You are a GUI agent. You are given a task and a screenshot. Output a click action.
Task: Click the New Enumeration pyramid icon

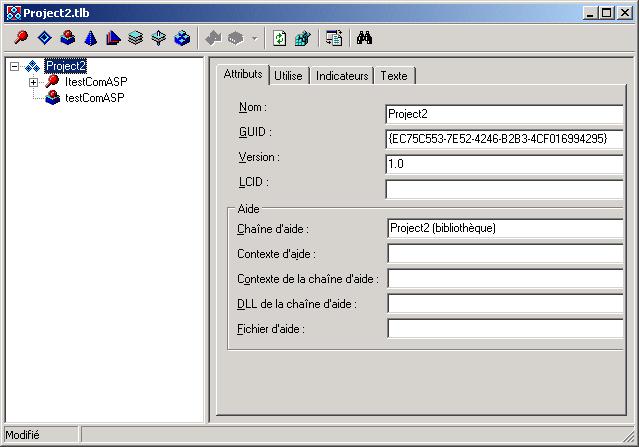tap(90, 39)
